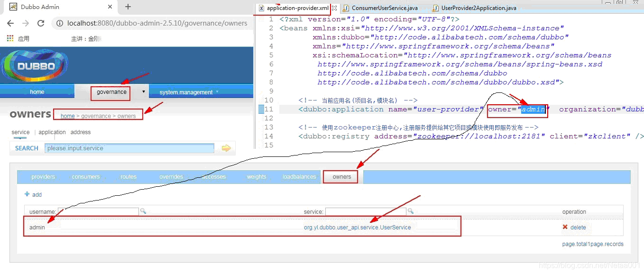Close the application-provider.xml editor tab
644x274 pixels.
coord(334,8)
